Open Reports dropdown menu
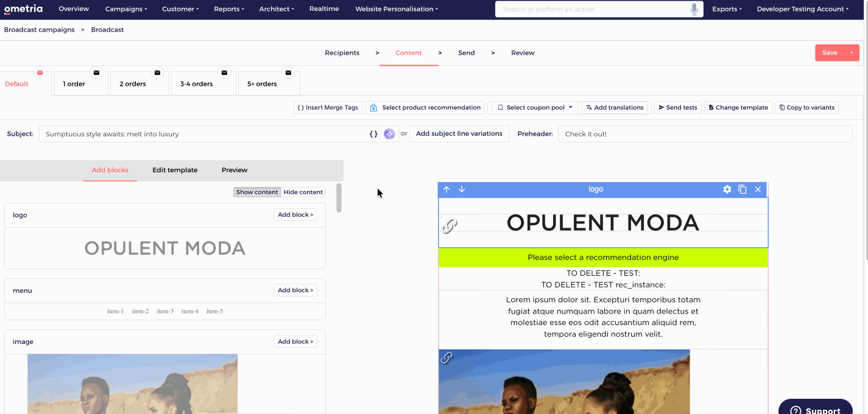Image resolution: width=868 pixels, height=414 pixels. [x=229, y=9]
